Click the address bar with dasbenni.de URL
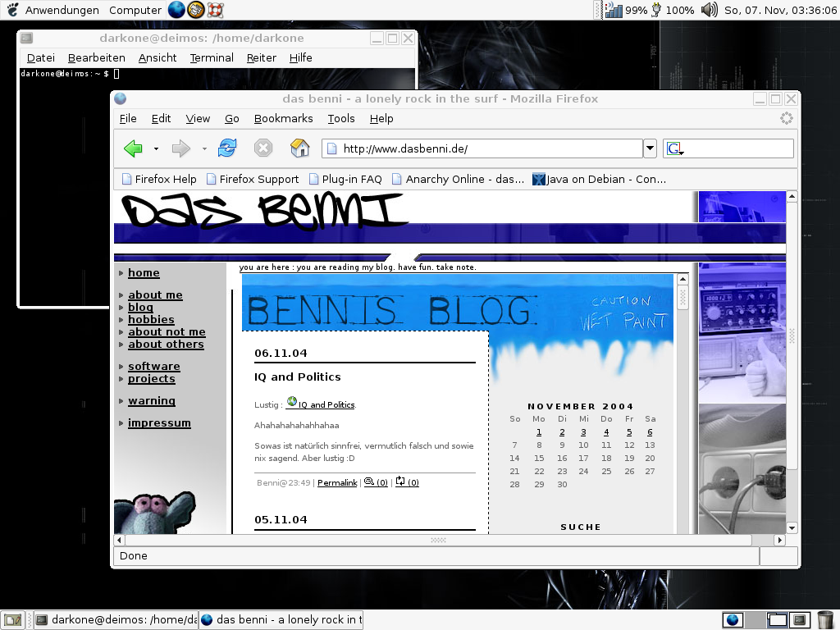The height and width of the screenshot is (630, 840). tap(484, 148)
